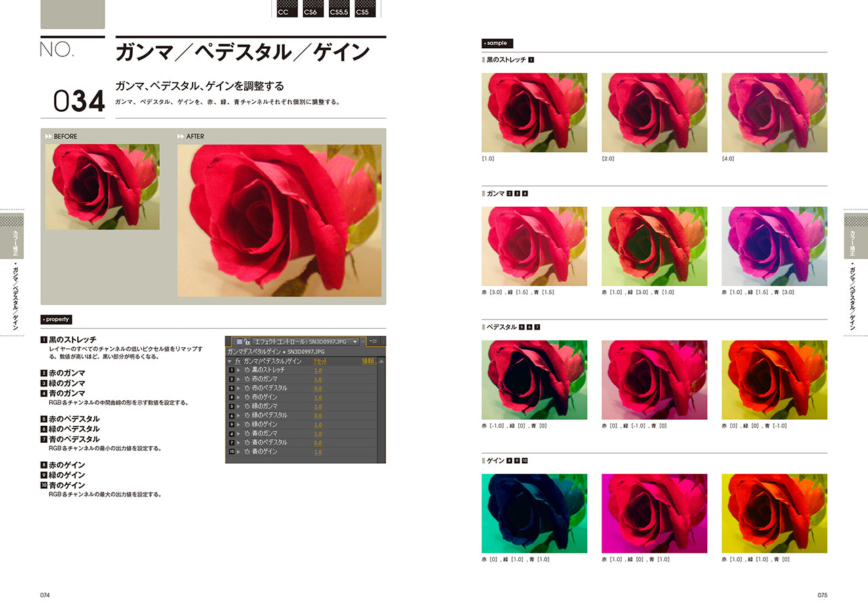This screenshot has width=868, height=613.
Task: Expand the 赤のガンマ property
Action: click(x=238, y=379)
